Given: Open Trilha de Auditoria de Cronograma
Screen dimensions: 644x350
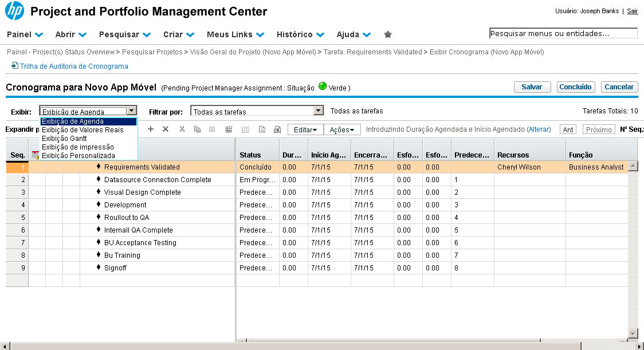Looking at the screenshot, I should pyautogui.click(x=74, y=66).
